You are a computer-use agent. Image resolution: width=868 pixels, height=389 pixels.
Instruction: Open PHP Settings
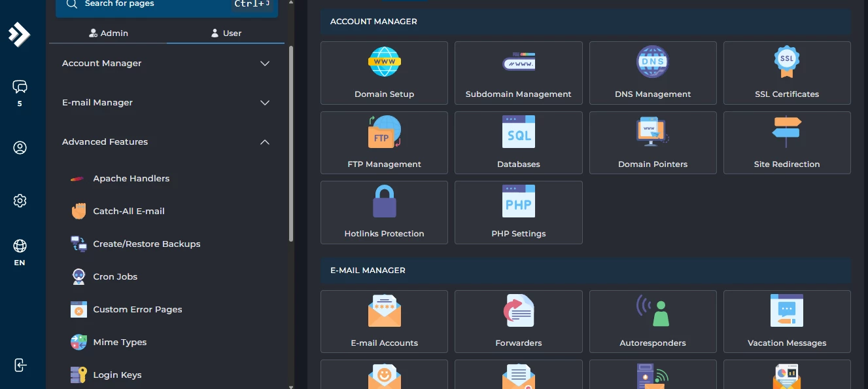(x=518, y=212)
